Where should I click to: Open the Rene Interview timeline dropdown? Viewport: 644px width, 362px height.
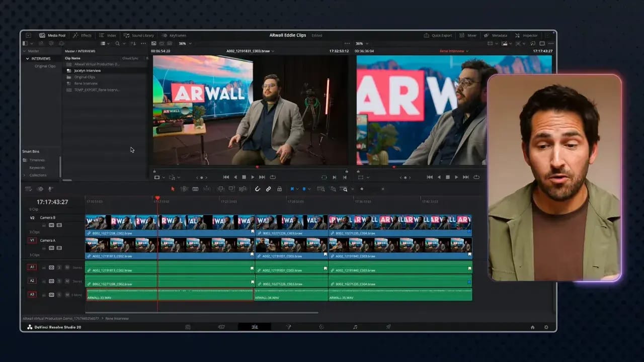[454, 51]
